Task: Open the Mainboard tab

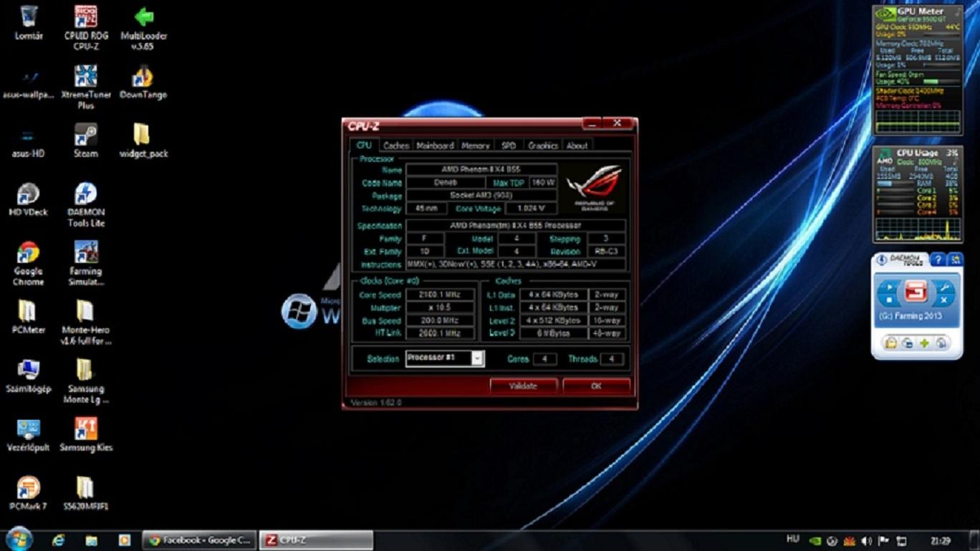Action: click(435, 145)
